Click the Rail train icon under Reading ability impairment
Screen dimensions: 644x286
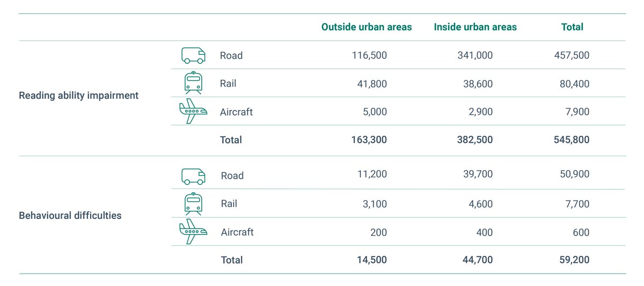(193, 83)
